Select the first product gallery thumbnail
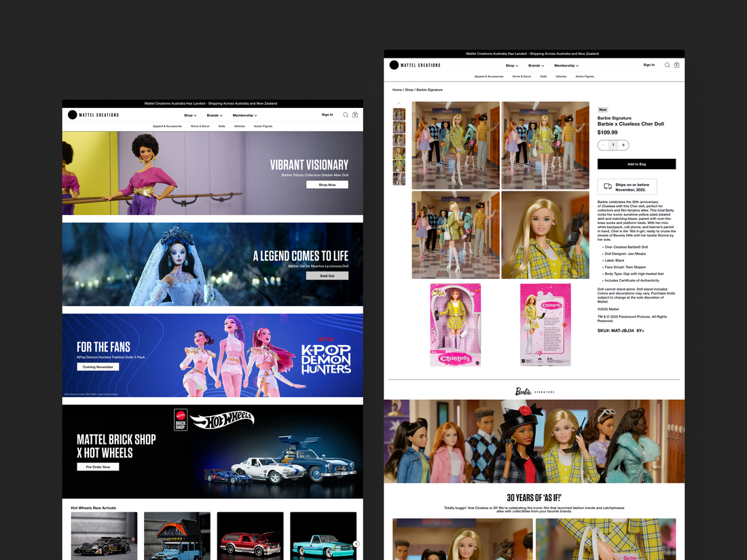747x560 pixels. click(399, 115)
